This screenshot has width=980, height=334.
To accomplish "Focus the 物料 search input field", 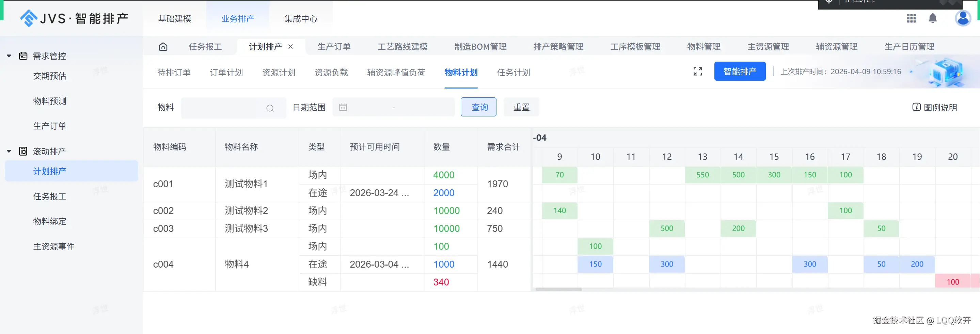I will point(233,108).
